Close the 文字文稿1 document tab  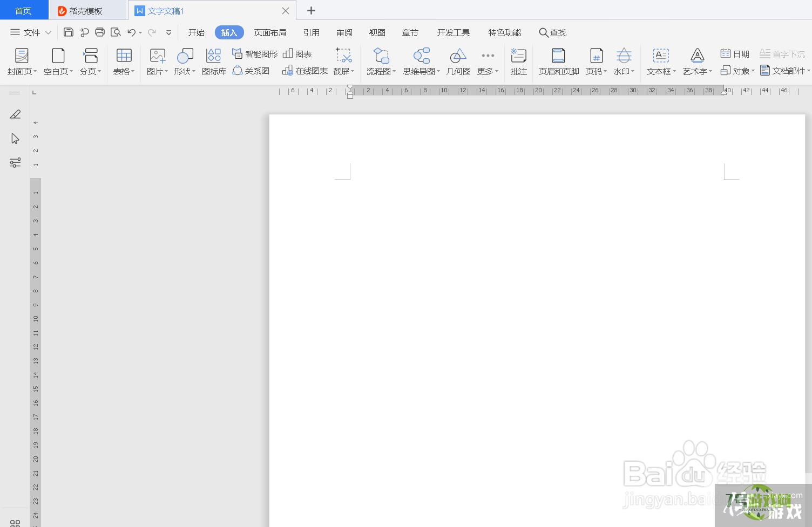click(x=286, y=11)
